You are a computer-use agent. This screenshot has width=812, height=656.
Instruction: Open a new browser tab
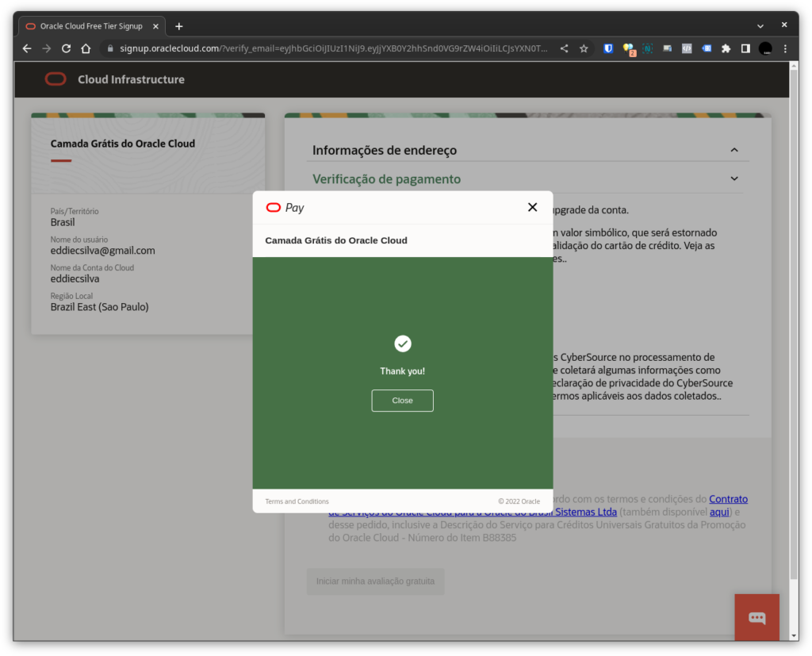coord(178,26)
